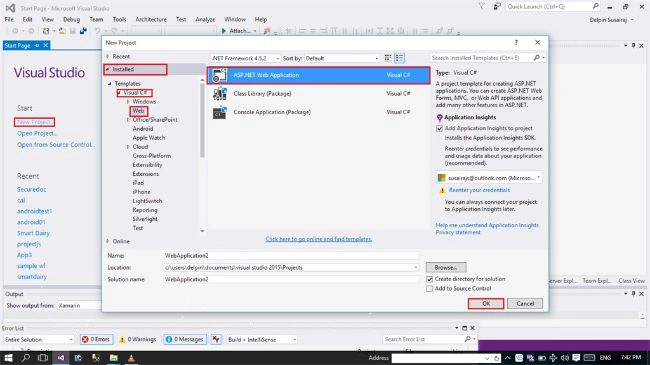
Task: Open the File menu
Action: [x=9, y=19]
